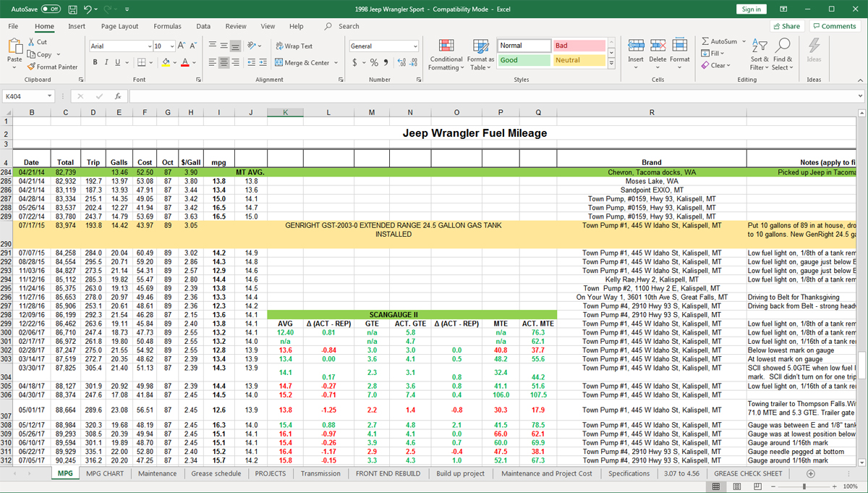Image resolution: width=868 pixels, height=493 pixels.
Task: Apply the red font color
Action: pyautogui.click(x=184, y=62)
